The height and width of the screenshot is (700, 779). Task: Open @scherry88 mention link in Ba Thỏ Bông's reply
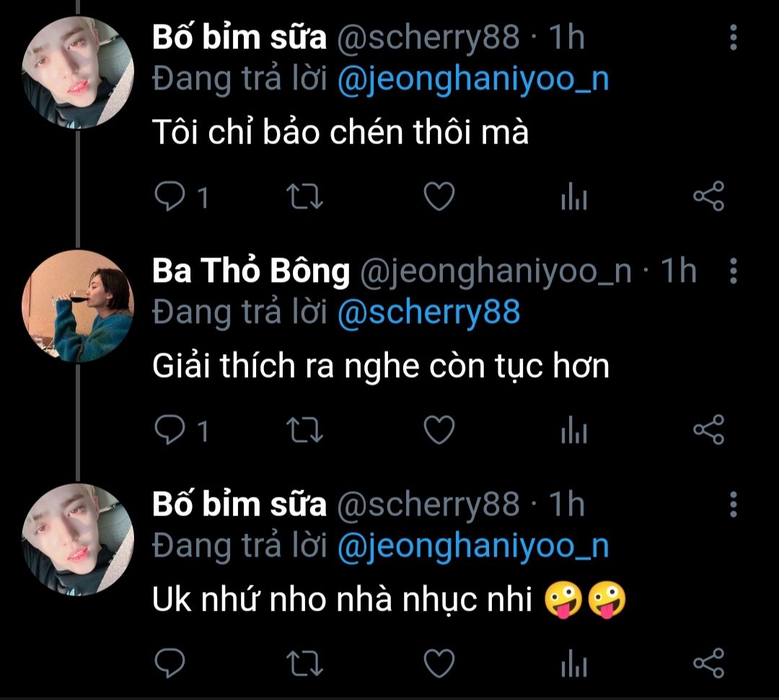coord(428,312)
